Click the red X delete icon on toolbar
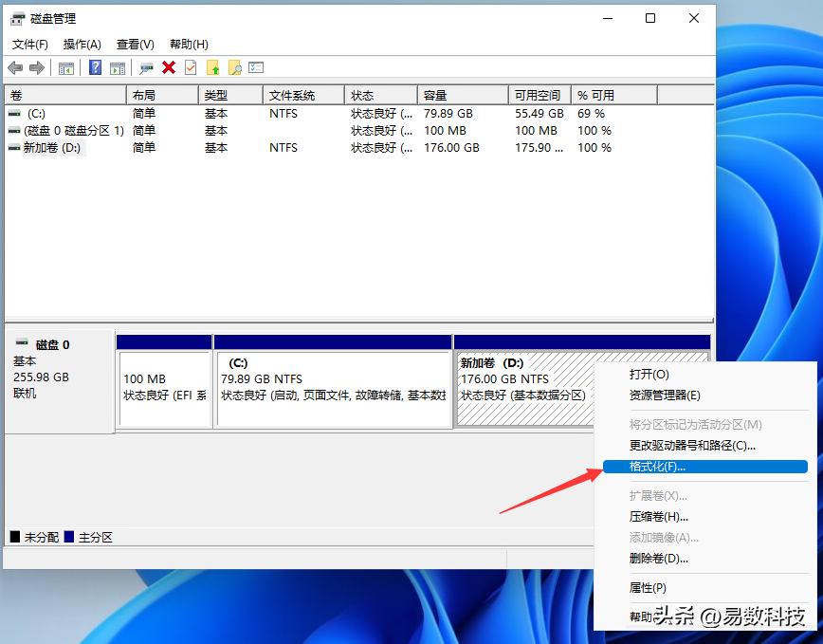 [x=167, y=67]
